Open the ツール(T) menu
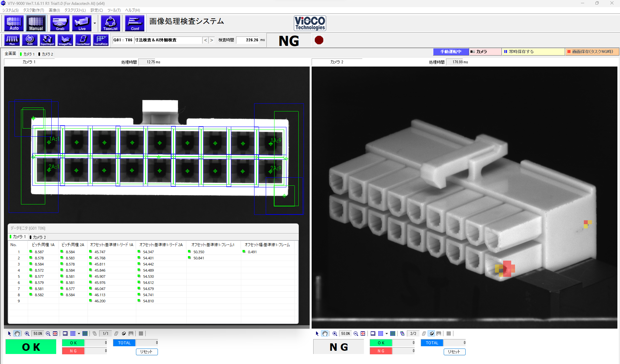Viewport: 620px width, 364px height. pyautogui.click(x=114, y=10)
